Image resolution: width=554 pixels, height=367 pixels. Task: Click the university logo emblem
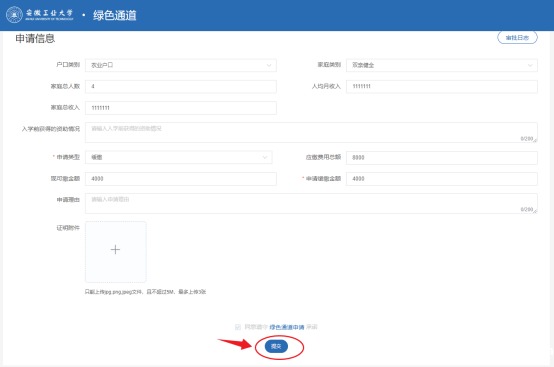(14, 15)
